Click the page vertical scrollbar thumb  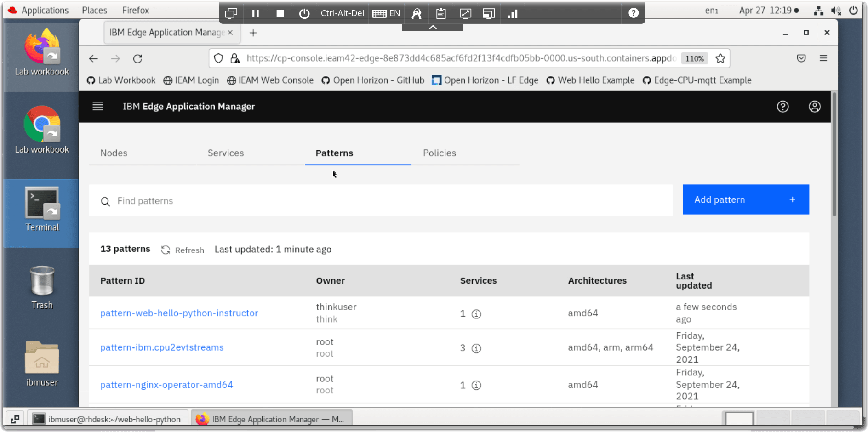coord(834,154)
